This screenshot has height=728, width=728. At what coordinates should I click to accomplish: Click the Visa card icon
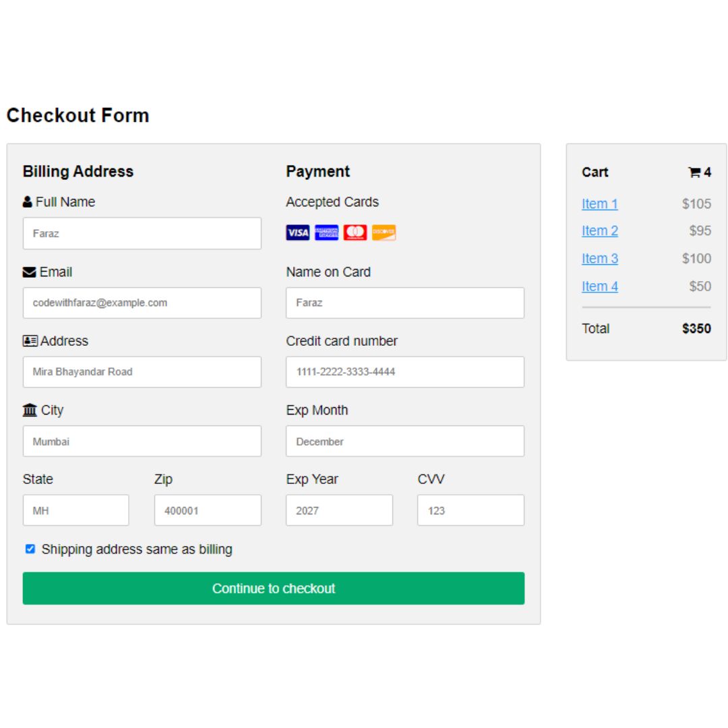tap(298, 233)
